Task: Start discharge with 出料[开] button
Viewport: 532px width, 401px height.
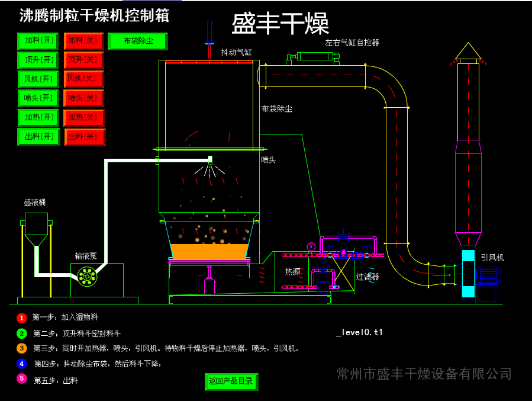Action: pos(38,137)
